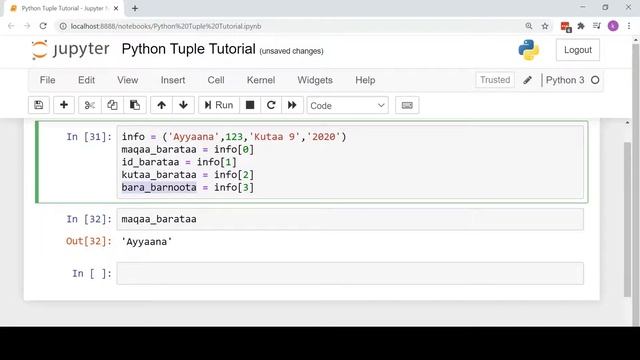This screenshot has width=640, height=360.
Task: Click the info tuple definition line
Action: pos(234,137)
